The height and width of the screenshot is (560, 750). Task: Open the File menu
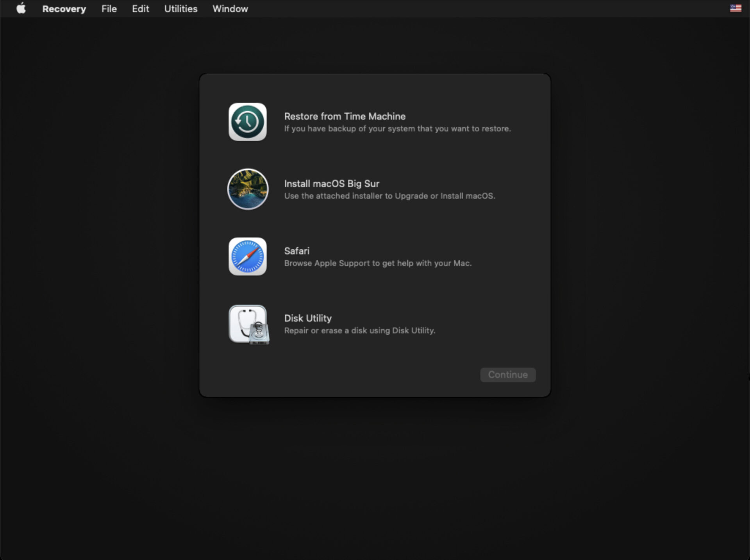(x=109, y=9)
